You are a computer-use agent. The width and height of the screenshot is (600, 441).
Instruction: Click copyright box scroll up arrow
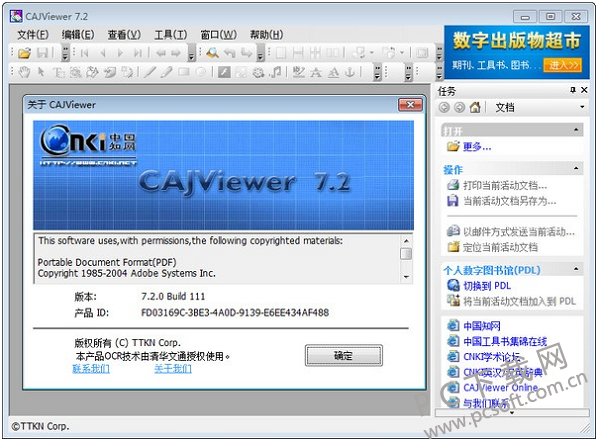pos(406,241)
